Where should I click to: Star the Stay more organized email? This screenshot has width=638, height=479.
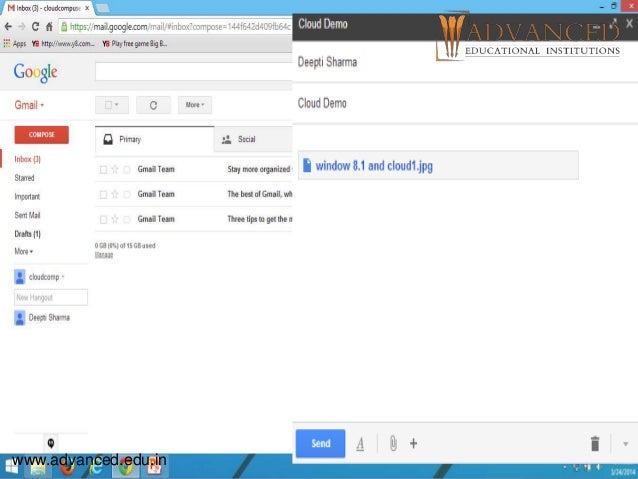click(x=115, y=169)
